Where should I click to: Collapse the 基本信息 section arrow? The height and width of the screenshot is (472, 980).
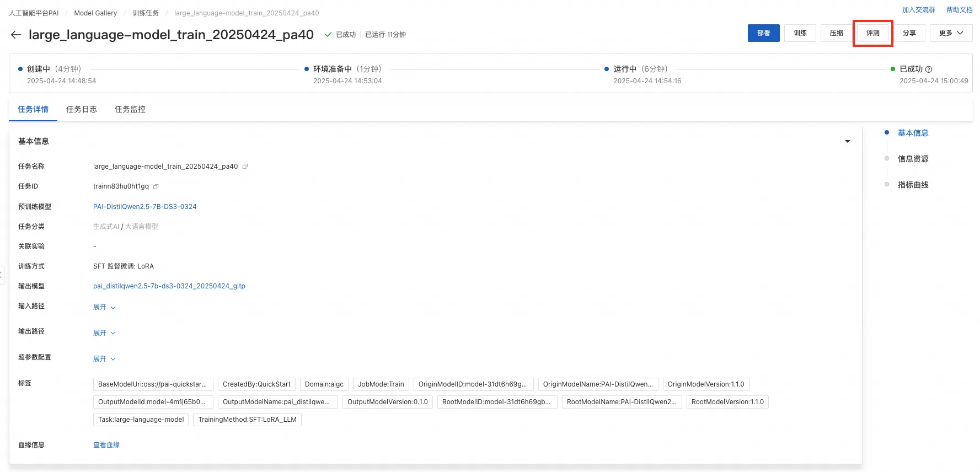point(848,142)
